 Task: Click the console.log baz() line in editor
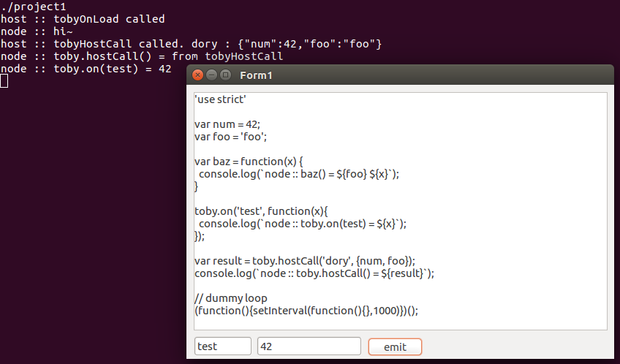299,174
